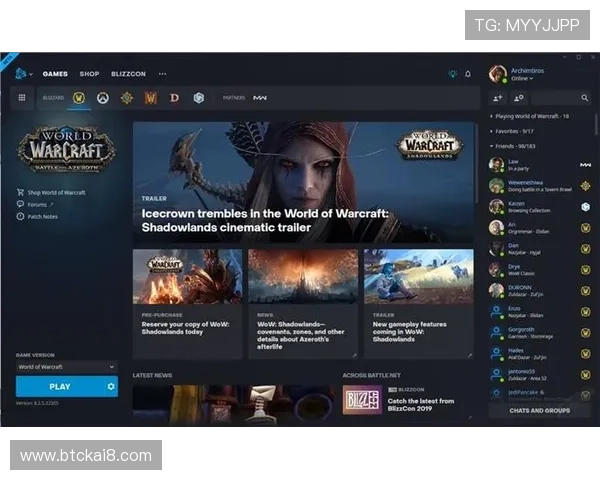
Task: Click the add friend icon
Action: (x=497, y=98)
